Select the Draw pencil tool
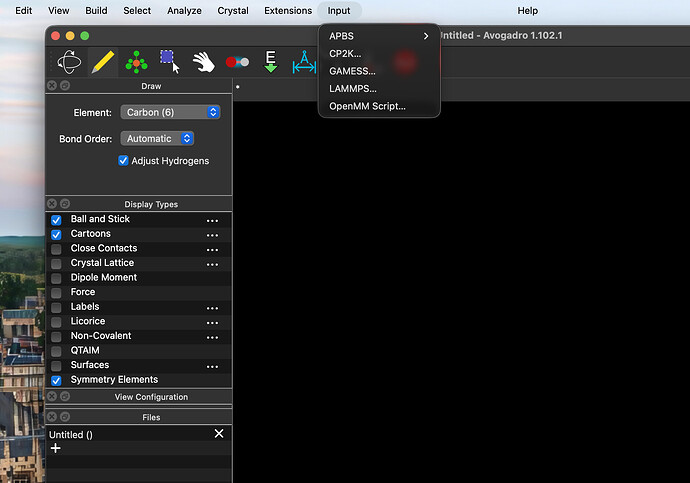This screenshot has height=483, width=690. pos(102,63)
